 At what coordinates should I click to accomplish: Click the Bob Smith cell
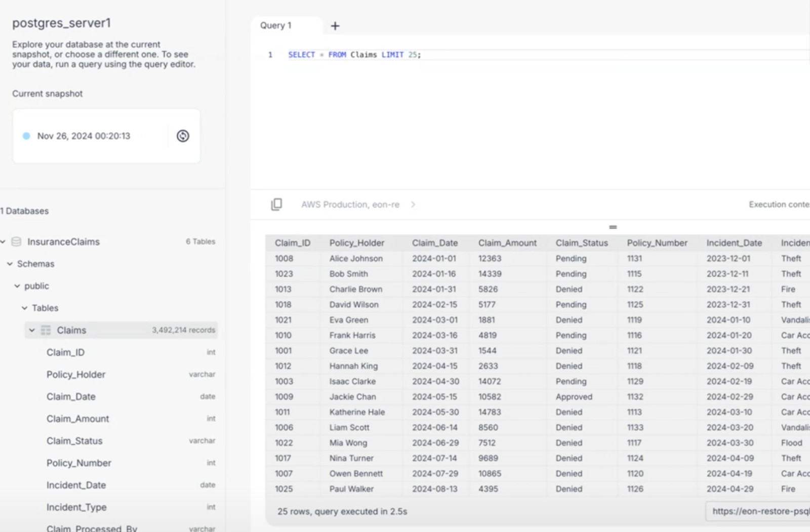pyautogui.click(x=349, y=274)
